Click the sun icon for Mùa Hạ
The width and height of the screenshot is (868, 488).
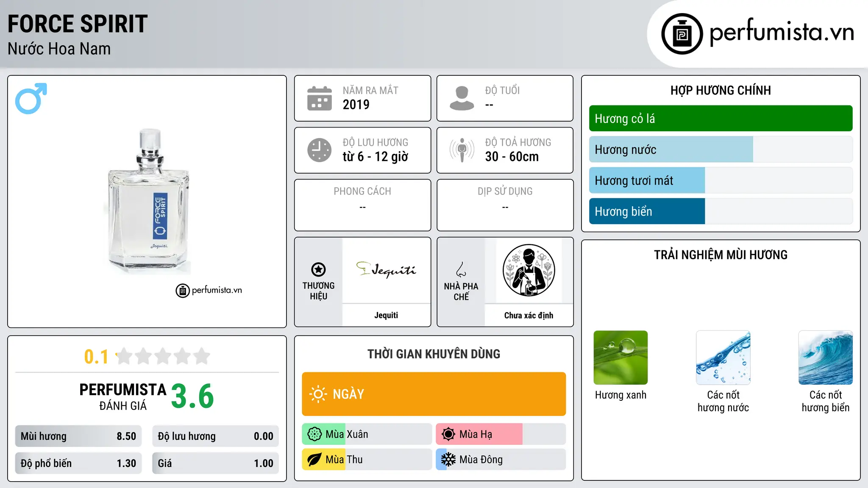click(448, 434)
